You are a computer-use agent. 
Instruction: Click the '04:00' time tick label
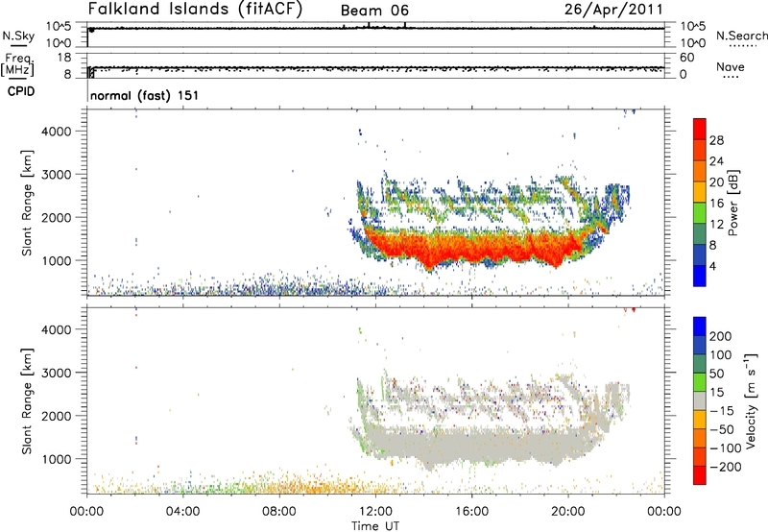pyautogui.click(x=183, y=512)
